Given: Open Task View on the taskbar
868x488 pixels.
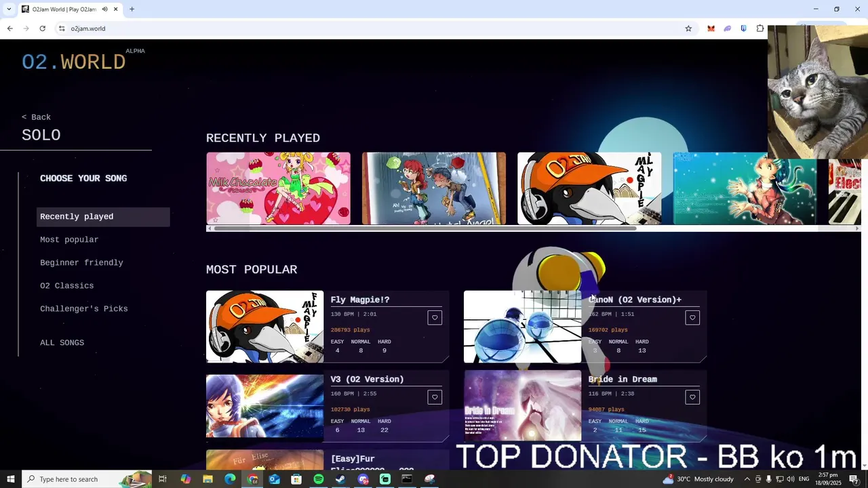Looking at the screenshot, I should point(163,479).
